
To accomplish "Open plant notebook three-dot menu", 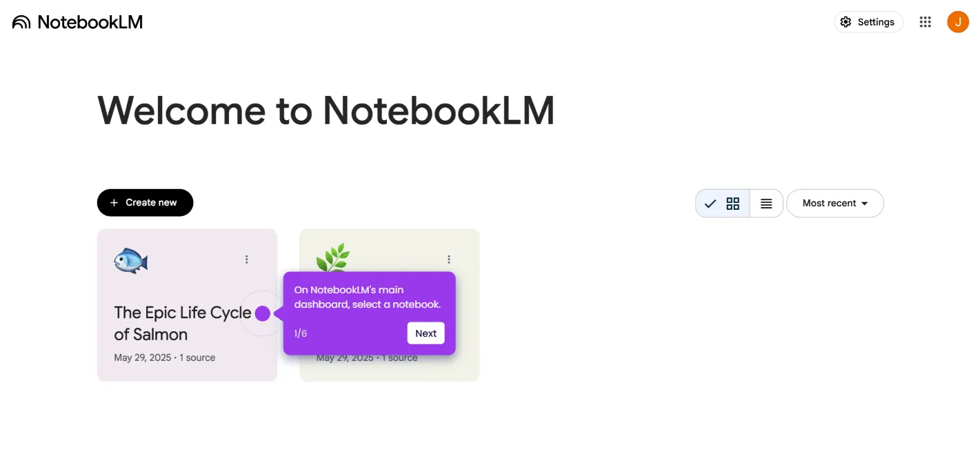I will (x=449, y=259).
